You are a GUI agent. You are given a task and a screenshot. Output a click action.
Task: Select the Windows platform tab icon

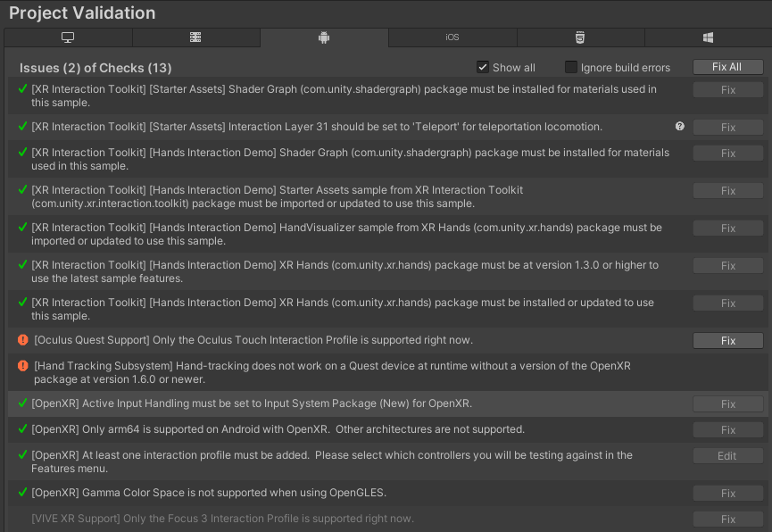[708, 37]
